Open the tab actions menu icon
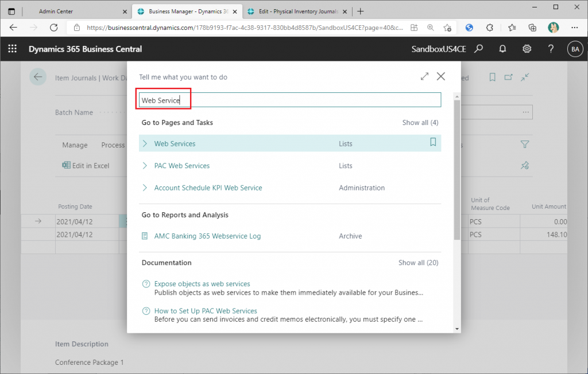The height and width of the screenshot is (374, 588). (x=11, y=11)
